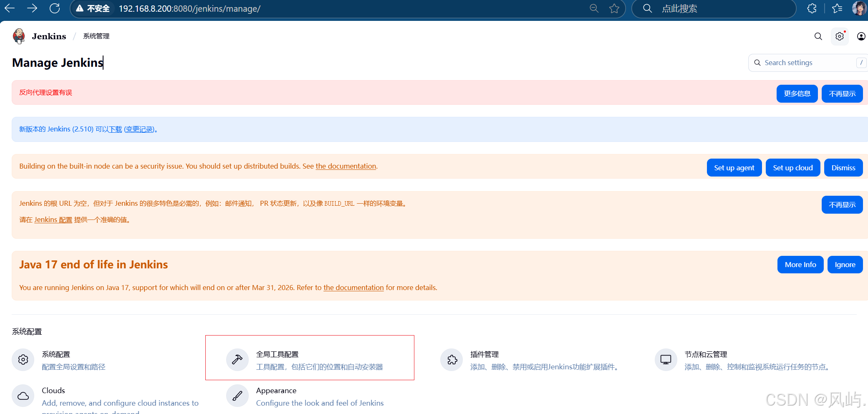Open the Jenkins user account icon

point(861,36)
